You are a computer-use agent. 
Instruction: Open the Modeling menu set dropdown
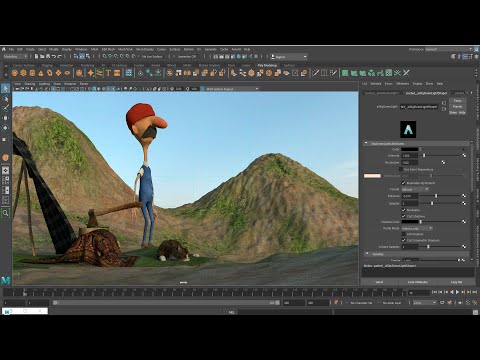[x=15, y=57]
